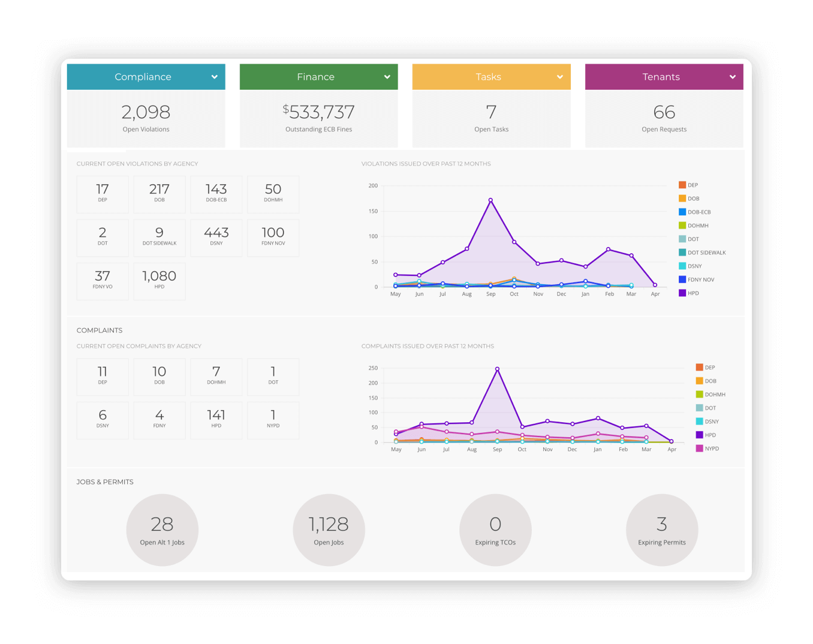Viewport: 813px width, 644px height.
Task: Expand the Compliance dropdown chevron
Action: [x=215, y=77]
